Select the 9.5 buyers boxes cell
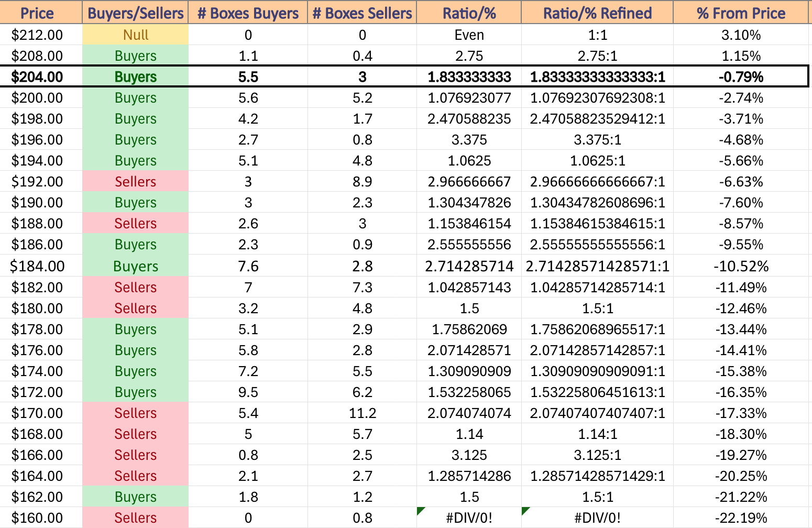Viewport: 812px width, 528px height. [x=248, y=392]
